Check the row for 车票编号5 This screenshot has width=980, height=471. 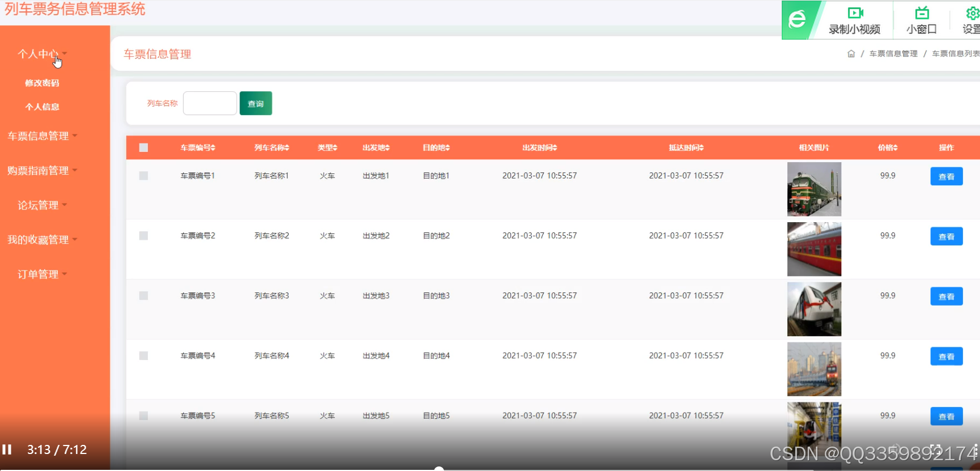(x=143, y=416)
